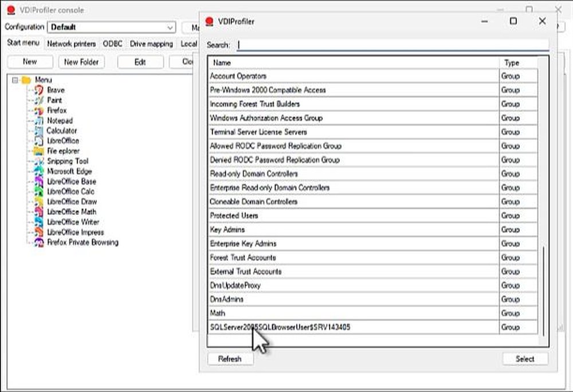Select the Account Operators group row
Image resolution: width=573 pixels, height=392 pixels.
[x=373, y=76]
